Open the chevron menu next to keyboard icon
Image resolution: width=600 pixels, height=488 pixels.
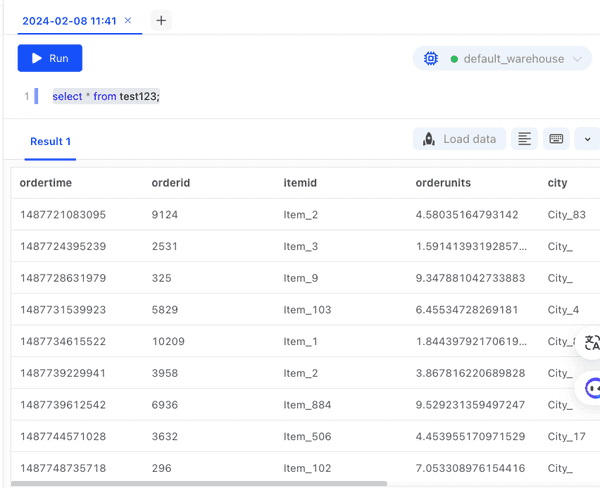pos(588,139)
